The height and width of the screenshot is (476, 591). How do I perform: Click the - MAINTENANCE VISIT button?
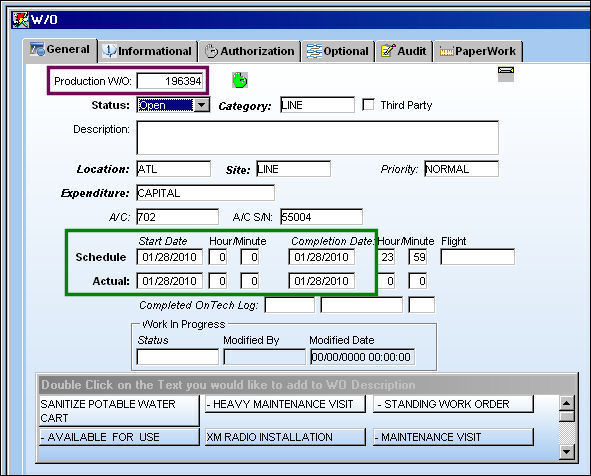453,437
